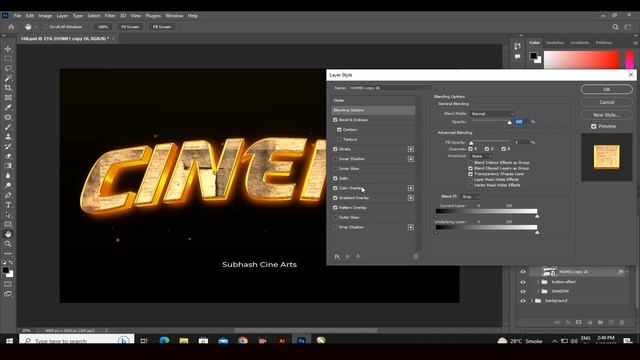Select the Eyedropper tool
The height and width of the screenshot is (360, 640).
8,107
